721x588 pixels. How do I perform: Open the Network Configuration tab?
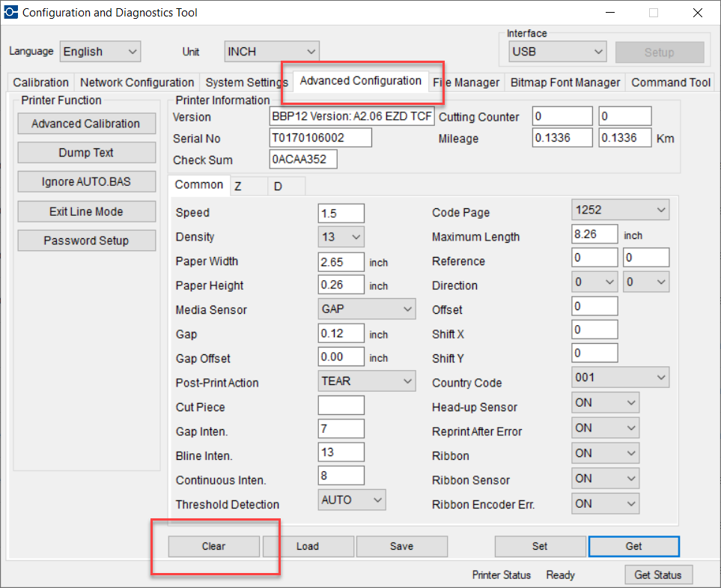[137, 82]
